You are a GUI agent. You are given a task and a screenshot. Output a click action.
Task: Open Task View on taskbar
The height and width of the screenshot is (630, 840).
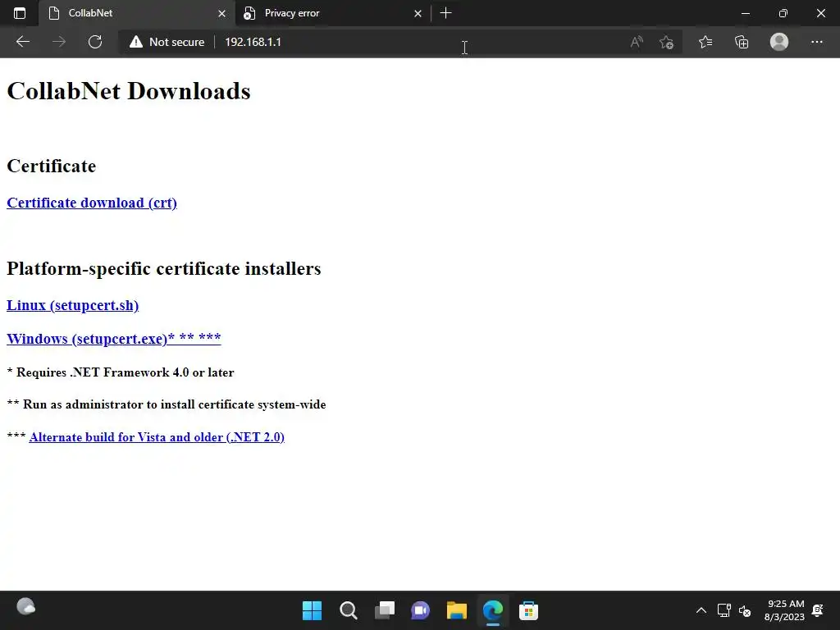385,610
